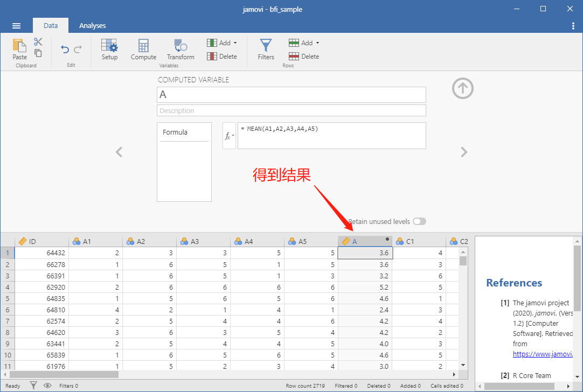Image resolution: width=583 pixels, height=392 pixels.
Task: Delete the selected variable
Action: click(222, 57)
